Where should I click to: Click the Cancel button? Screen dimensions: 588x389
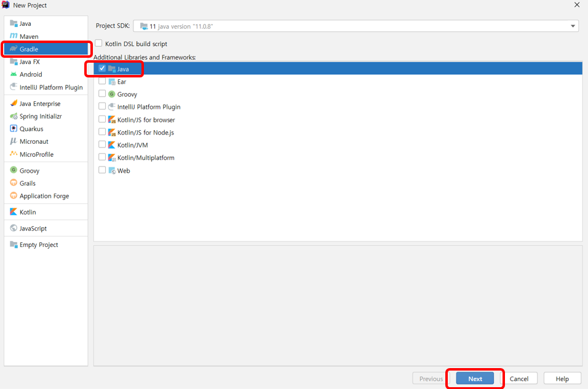pos(519,379)
